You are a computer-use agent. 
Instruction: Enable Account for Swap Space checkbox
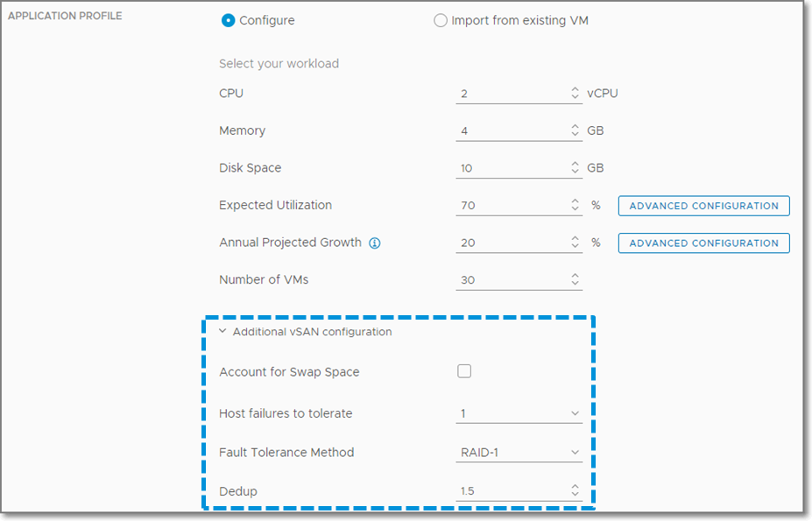(464, 371)
